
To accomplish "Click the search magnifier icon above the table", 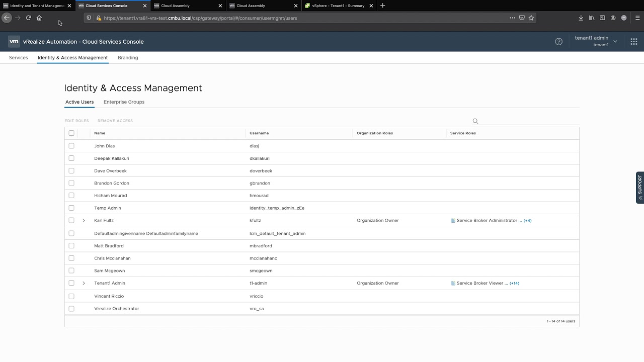I will [x=475, y=121].
